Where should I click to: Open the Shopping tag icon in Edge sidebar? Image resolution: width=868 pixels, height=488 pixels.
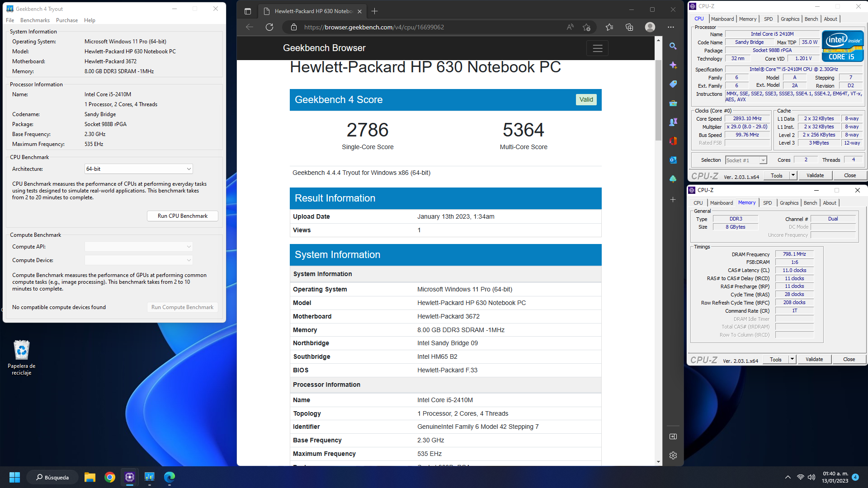[673, 84]
